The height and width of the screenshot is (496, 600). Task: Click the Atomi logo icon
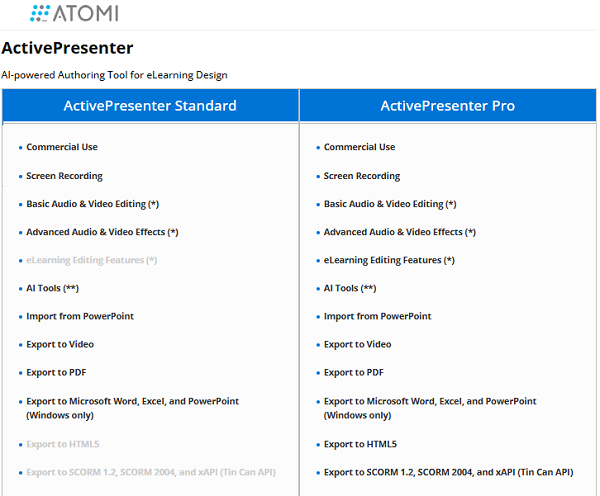click(x=42, y=13)
